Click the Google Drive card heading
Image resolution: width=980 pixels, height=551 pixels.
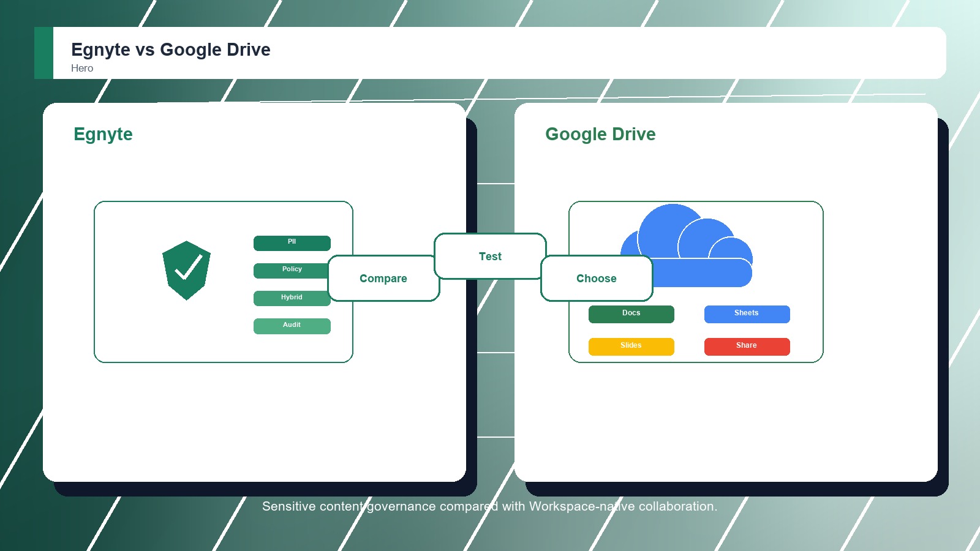(x=600, y=134)
